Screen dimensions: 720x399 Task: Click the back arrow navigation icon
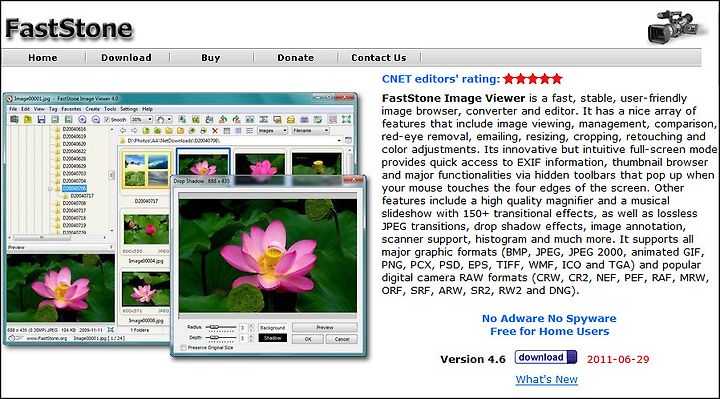[123, 131]
